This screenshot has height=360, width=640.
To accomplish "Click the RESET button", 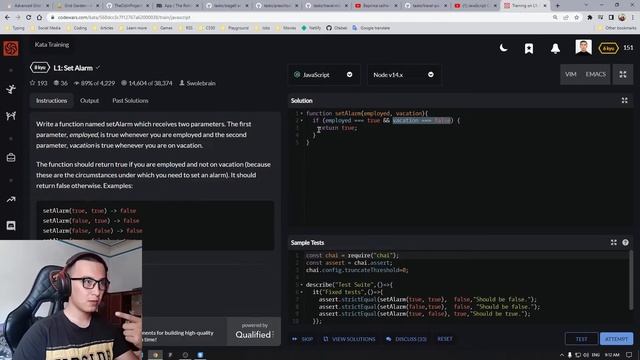I will click(445, 339).
